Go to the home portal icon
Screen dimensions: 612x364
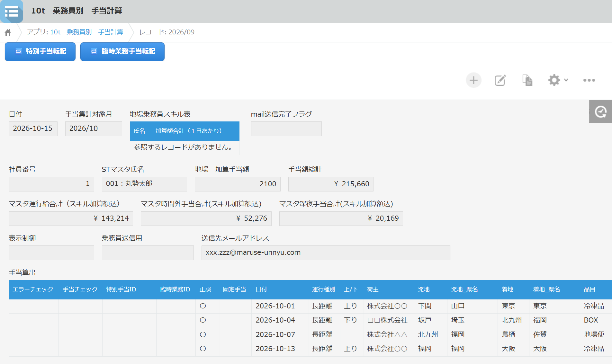point(8,32)
